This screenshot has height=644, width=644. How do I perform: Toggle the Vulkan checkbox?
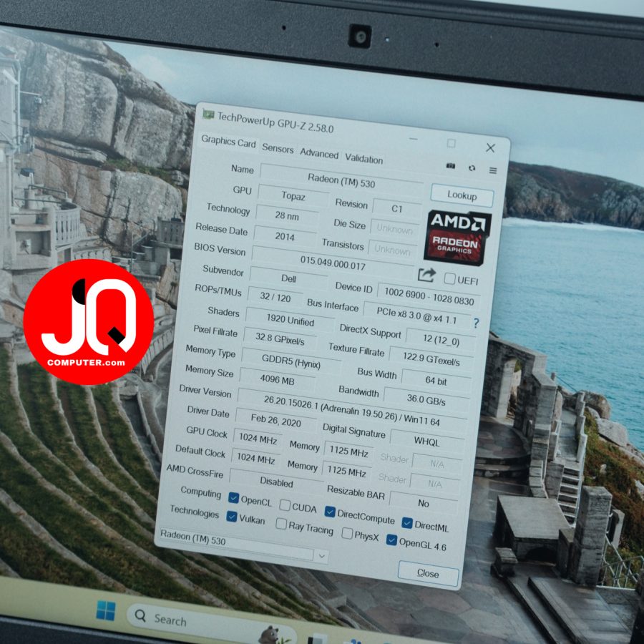click(x=232, y=517)
